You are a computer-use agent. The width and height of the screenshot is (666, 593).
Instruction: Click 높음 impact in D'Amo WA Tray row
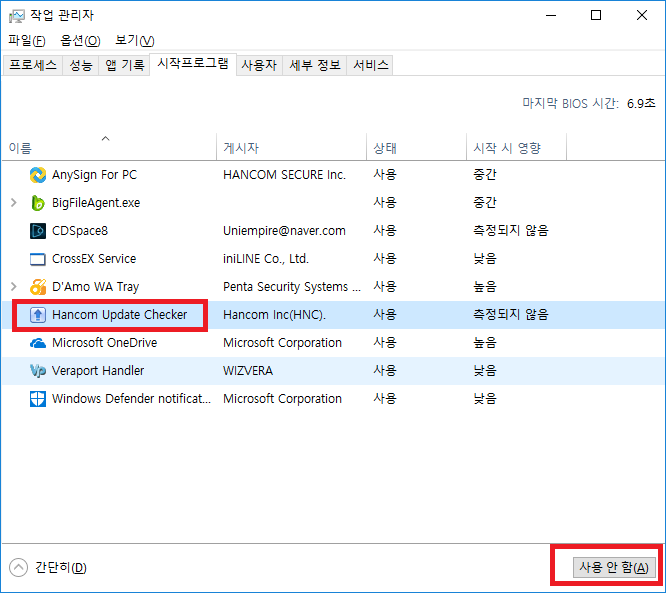(x=485, y=287)
